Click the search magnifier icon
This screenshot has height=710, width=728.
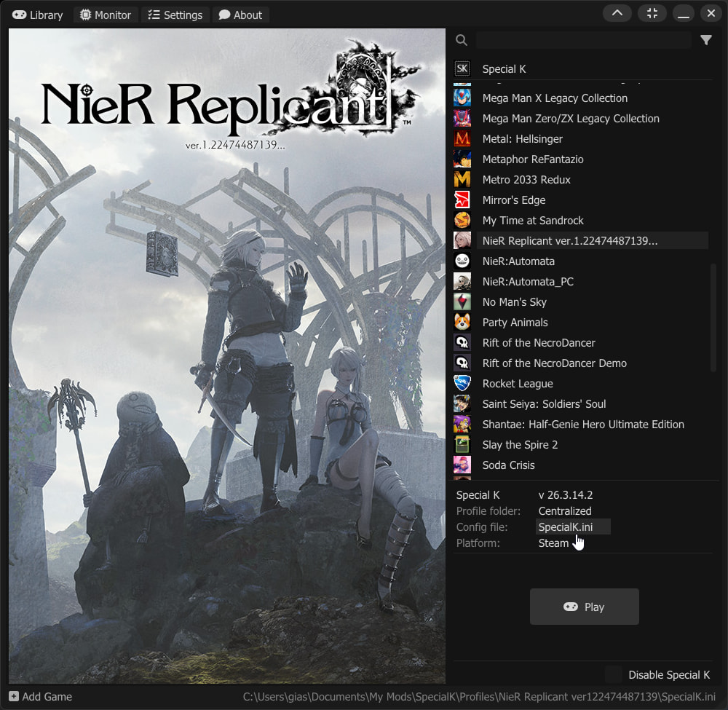click(461, 41)
